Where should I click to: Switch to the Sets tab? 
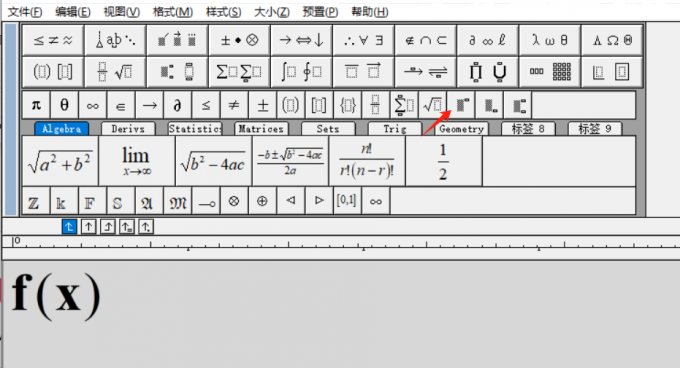[328, 129]
